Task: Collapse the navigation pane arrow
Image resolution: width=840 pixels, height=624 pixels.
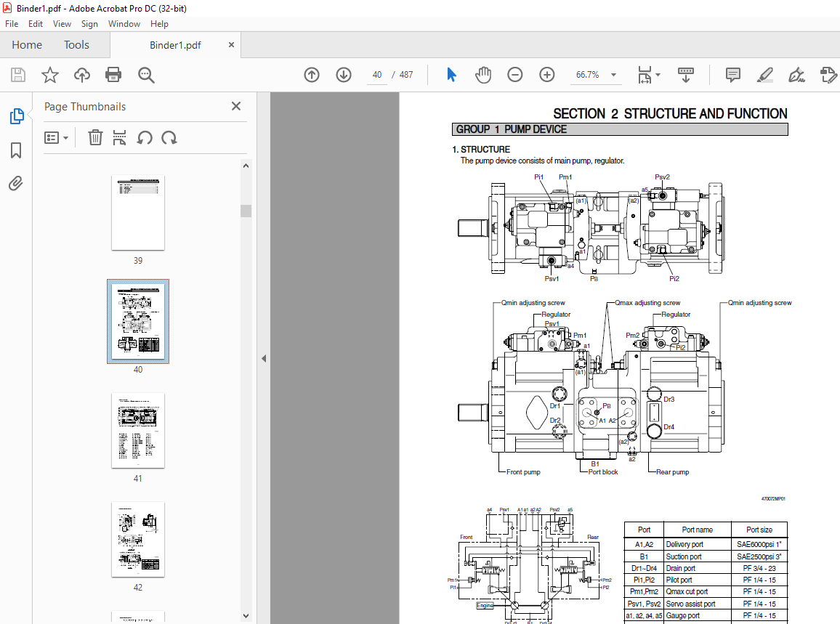Action: [264, 358]
